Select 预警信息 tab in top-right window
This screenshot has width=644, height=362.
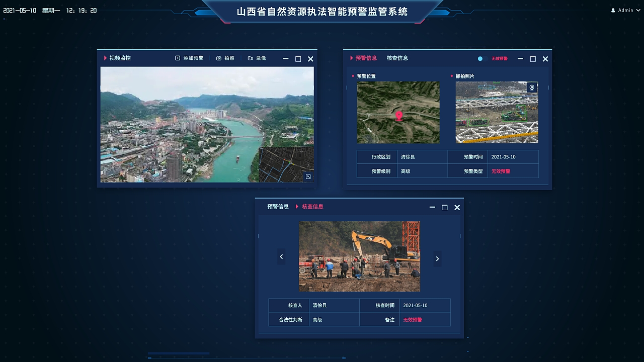click(x=366, y=58)
